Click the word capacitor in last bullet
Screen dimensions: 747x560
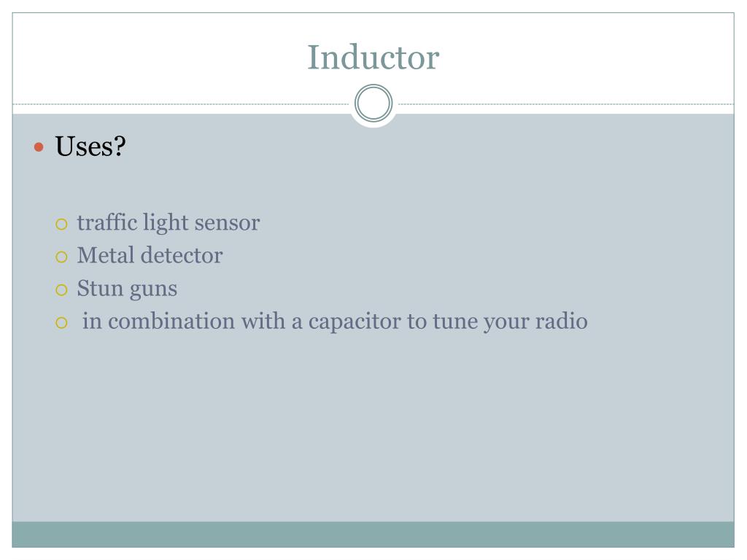[355, 322]
